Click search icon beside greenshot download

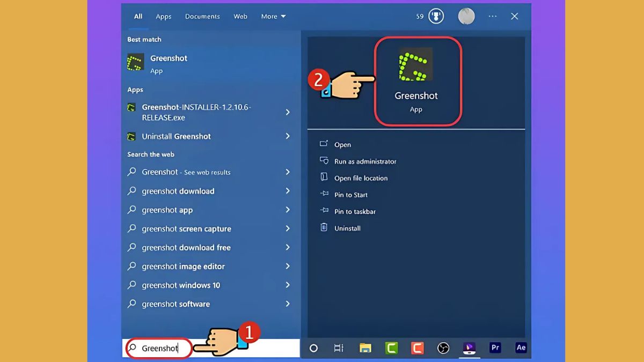coord(131,191)
